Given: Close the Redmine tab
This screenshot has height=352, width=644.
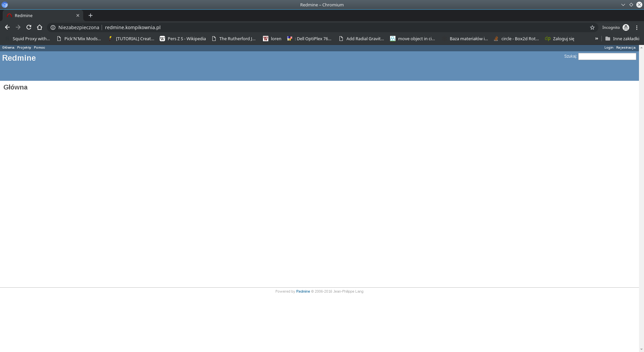Looking at the screenshot, I should click(x=78, y=15).
